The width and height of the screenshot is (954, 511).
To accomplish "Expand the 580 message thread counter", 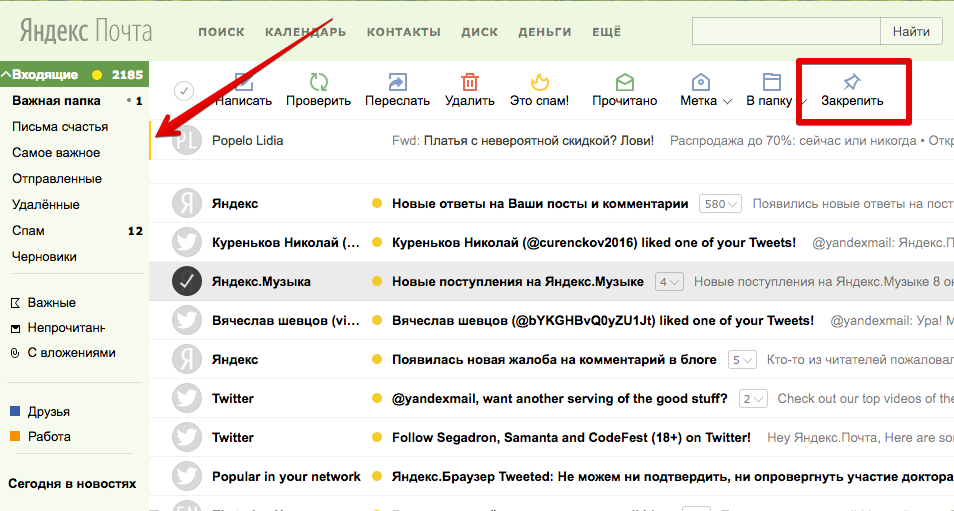I will [721, 204].
